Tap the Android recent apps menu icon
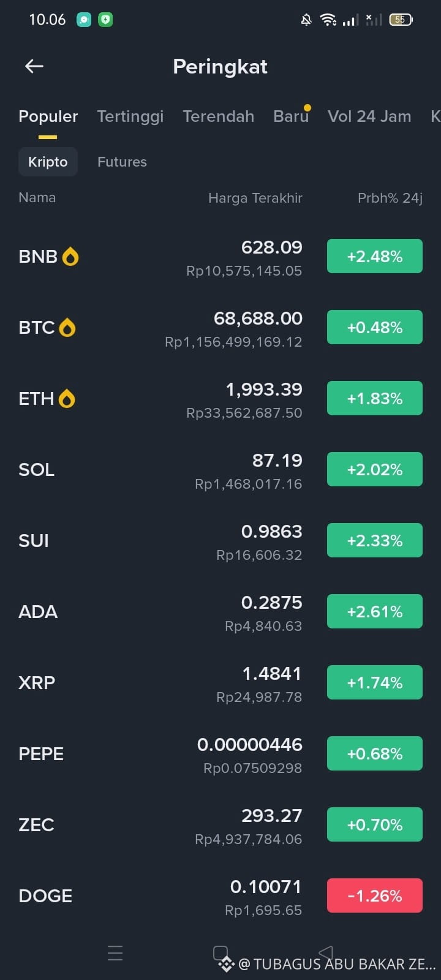 115,953
